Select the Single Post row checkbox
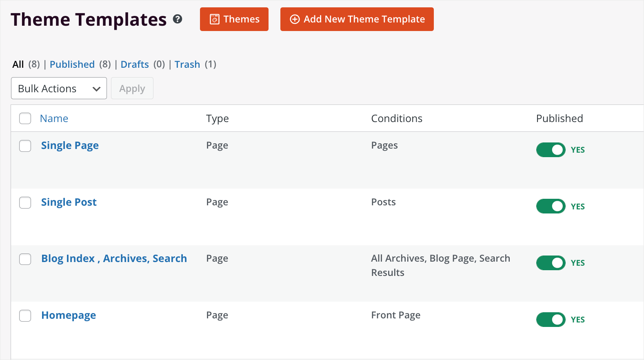Screen dimensions: 644x360 click(x=25, y=202)
